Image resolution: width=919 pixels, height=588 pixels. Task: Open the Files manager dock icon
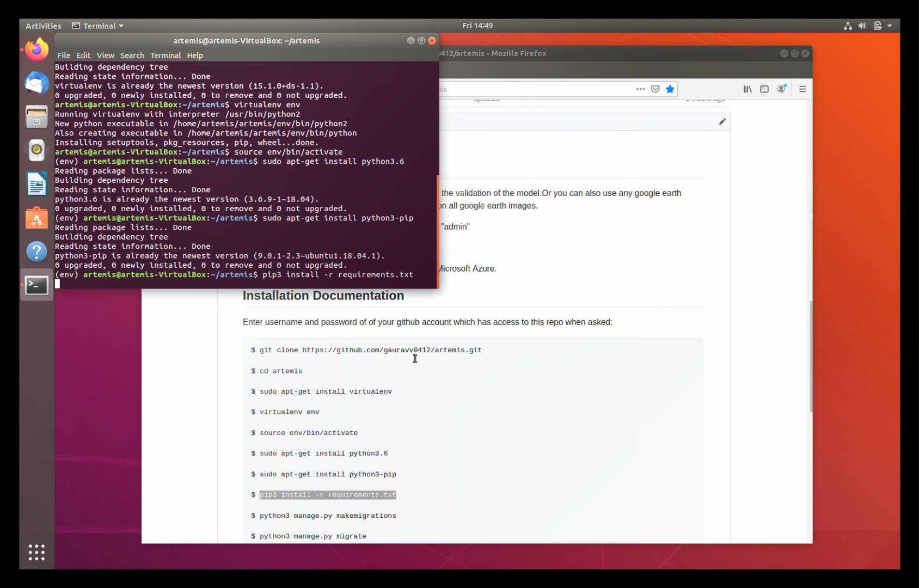click(36, 117)
